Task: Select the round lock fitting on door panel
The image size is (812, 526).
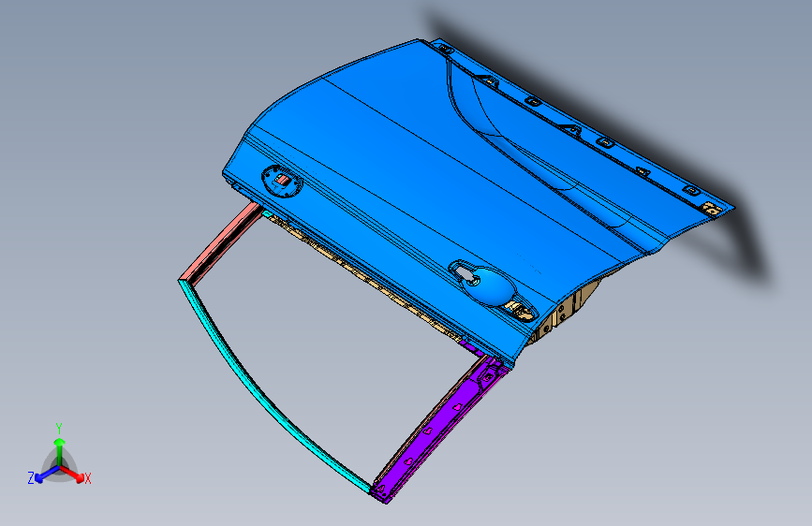Action: [x=282, y=182]
